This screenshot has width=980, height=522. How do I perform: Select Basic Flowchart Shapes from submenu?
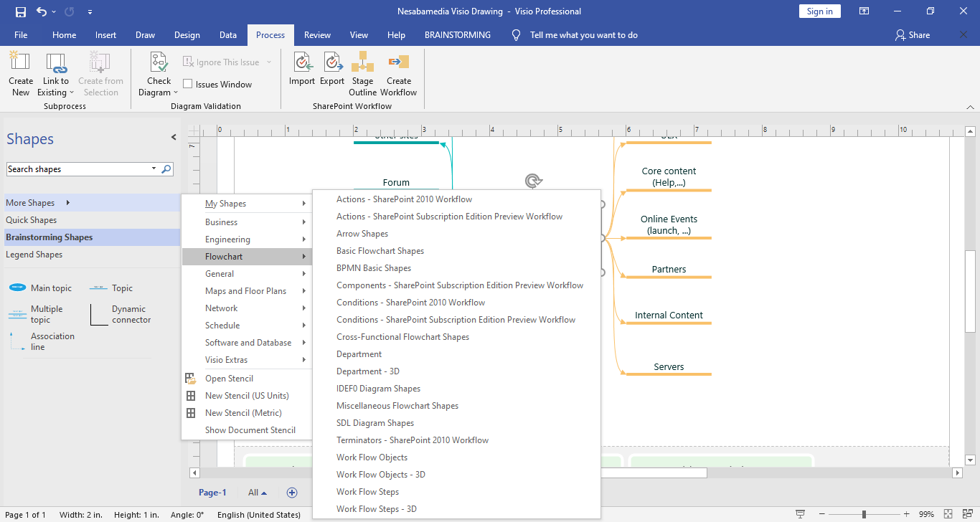tap(380, 251)
